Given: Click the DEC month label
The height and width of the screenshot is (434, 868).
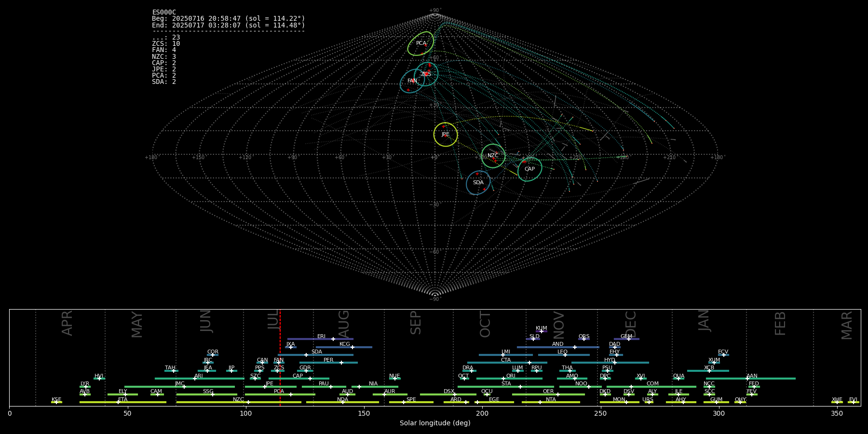Looking at the screenshot, I should [630, 324].
